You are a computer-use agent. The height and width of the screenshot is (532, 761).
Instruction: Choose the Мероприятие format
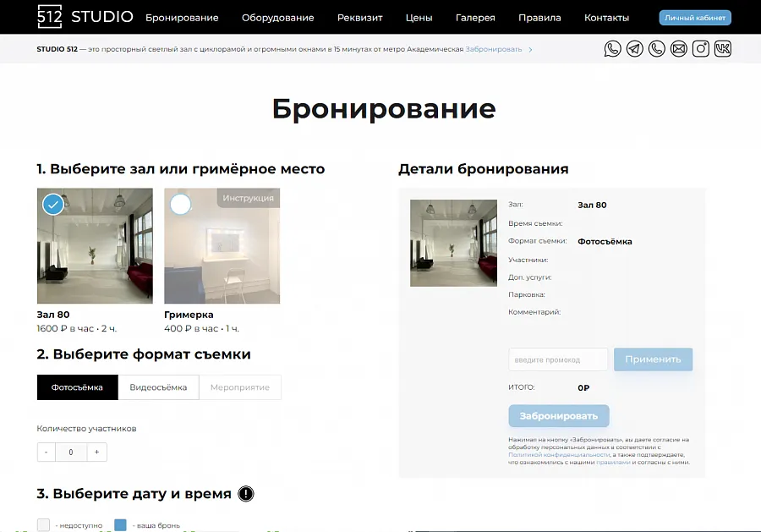(240, 387)
